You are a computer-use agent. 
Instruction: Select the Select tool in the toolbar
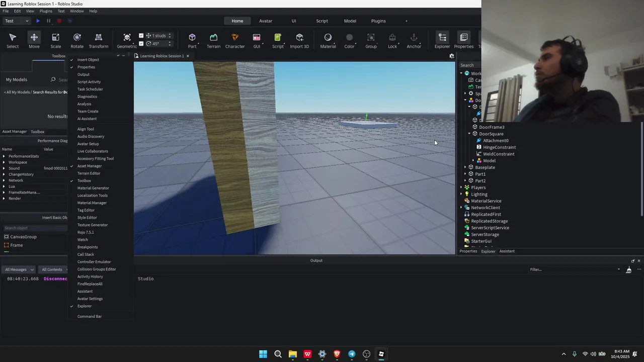13,41
